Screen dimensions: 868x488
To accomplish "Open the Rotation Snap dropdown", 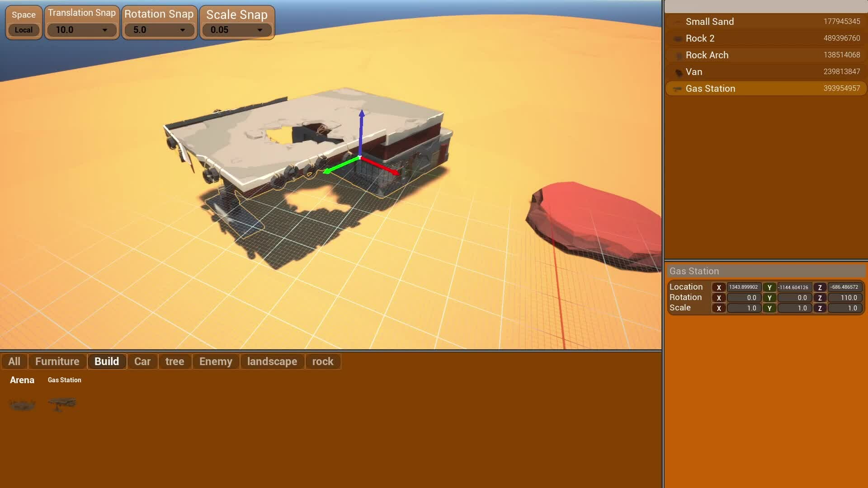I will (159, 30).
